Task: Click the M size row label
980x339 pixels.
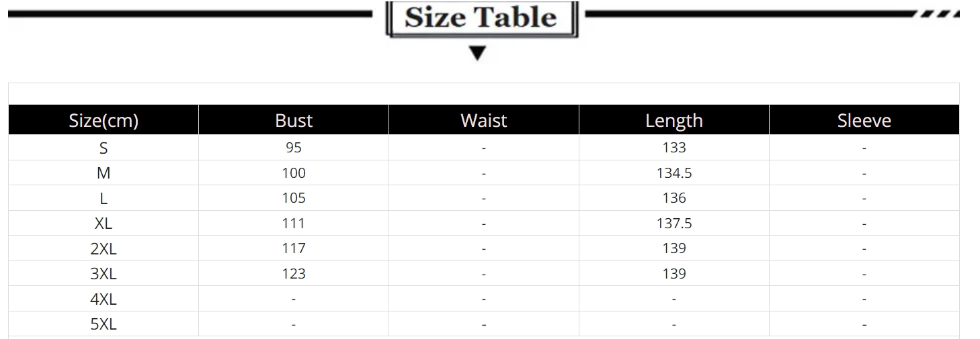Action: (x=104, y=173)
